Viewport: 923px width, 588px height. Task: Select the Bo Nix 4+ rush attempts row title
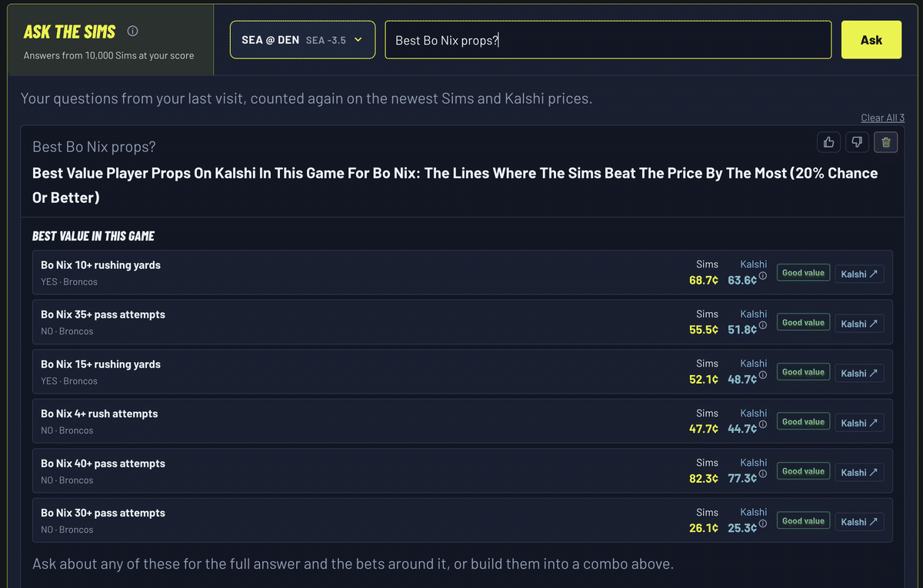[x=99, y=414]
